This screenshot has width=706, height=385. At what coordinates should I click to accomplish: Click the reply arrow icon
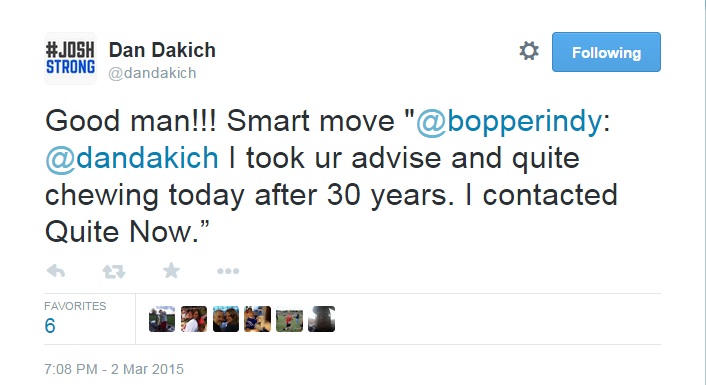coord(56,271)
